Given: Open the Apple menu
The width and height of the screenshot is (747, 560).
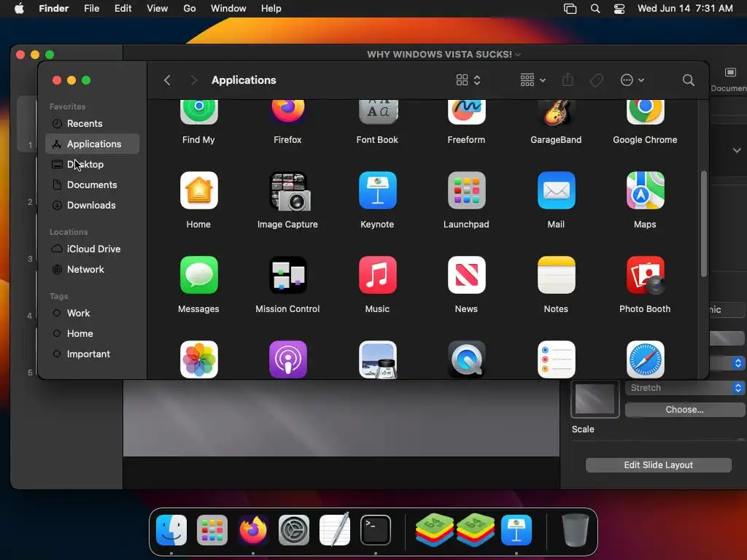Looking at the screenshot, I should click(x=19, y=9).
